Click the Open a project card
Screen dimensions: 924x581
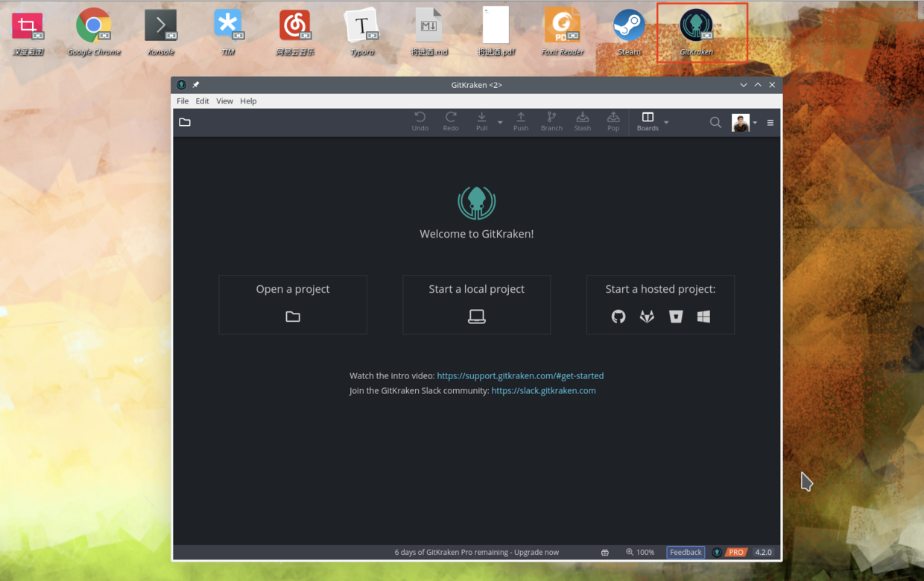point(293,305)
